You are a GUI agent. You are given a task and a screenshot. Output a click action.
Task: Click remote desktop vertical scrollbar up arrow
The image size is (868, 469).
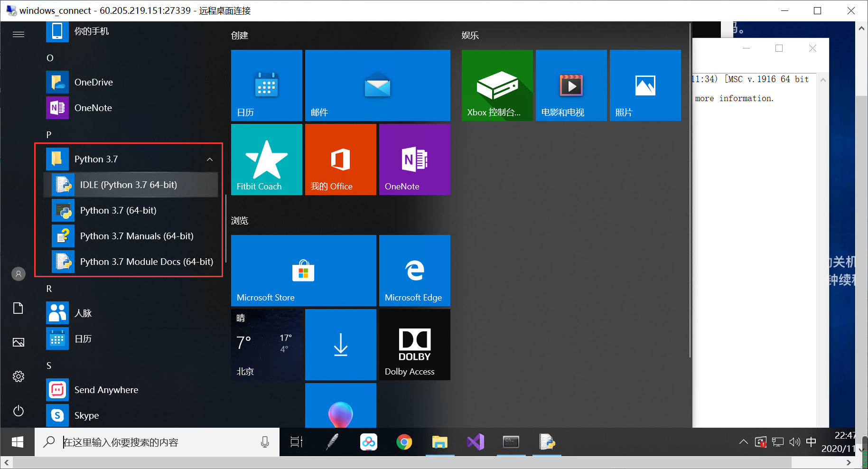[x=861, y=28]
